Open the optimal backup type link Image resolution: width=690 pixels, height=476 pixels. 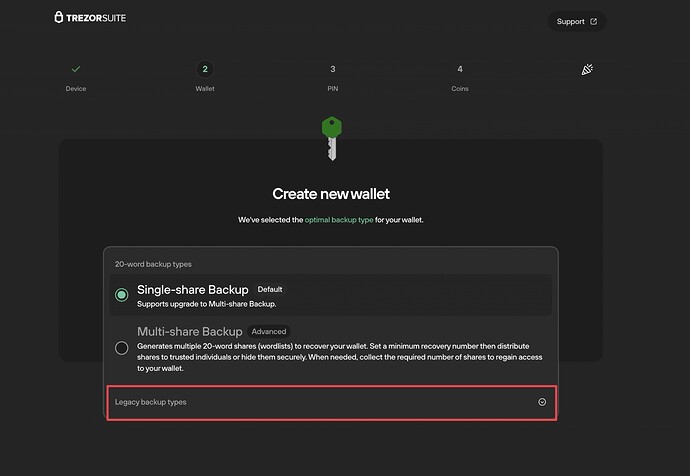point(339,220)
